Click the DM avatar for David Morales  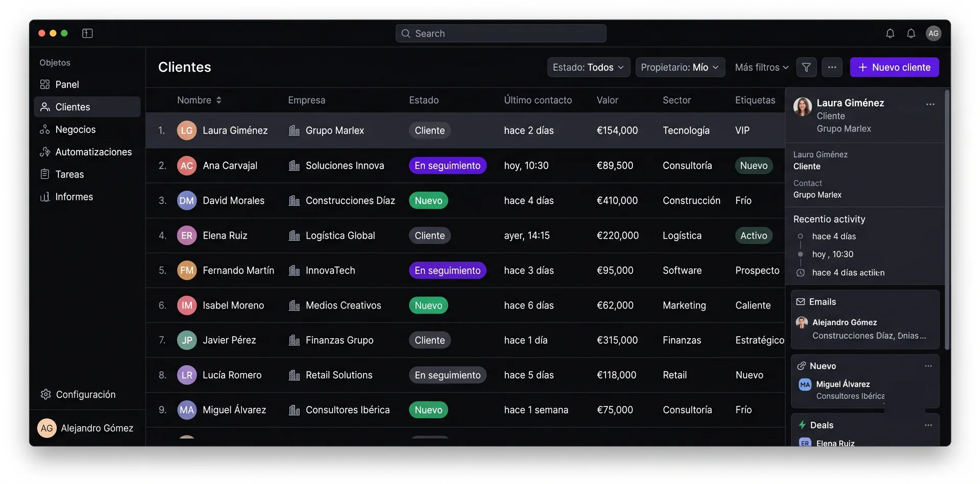tap(187, 200)
